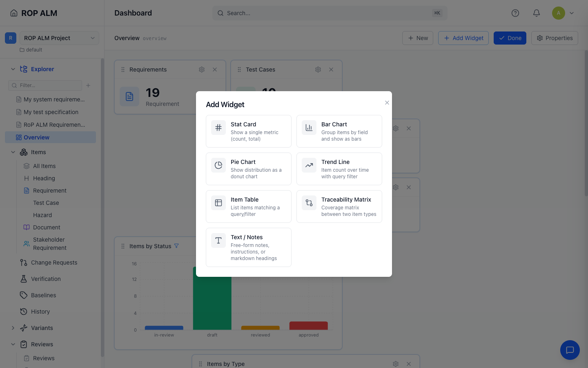
Task: Select the Stat Card widget option
Action: (x=249, y=131)
